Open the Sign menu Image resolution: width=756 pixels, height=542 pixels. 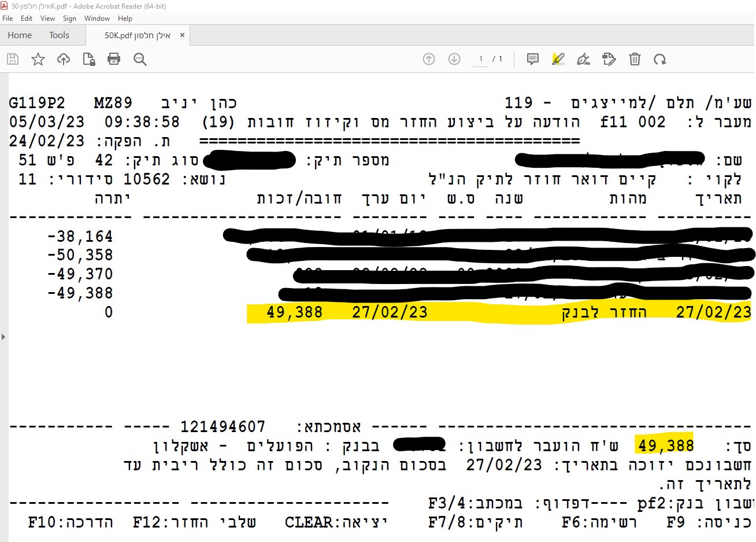coord(69,18)
